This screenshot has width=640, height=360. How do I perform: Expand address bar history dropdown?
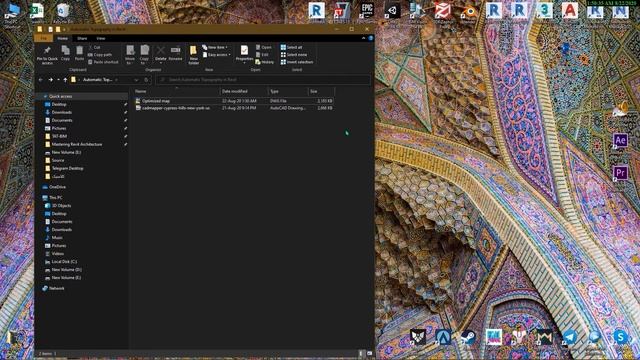136,80
